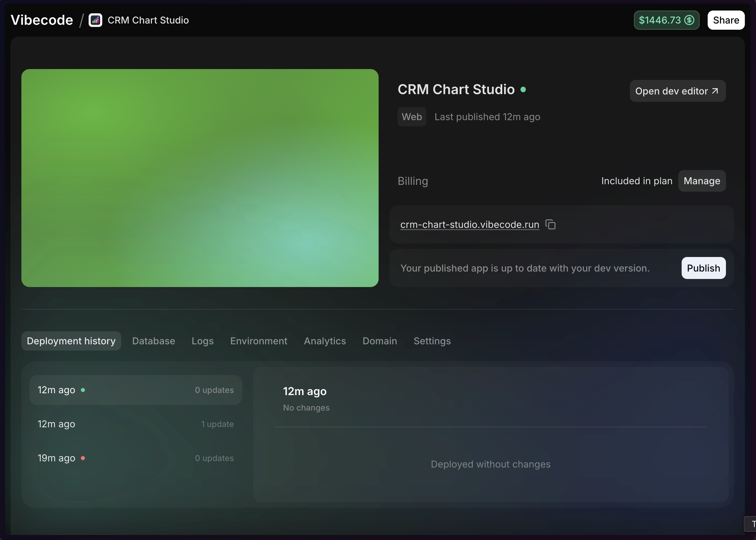Click the red dot on the 19m ago deployment

83,458
